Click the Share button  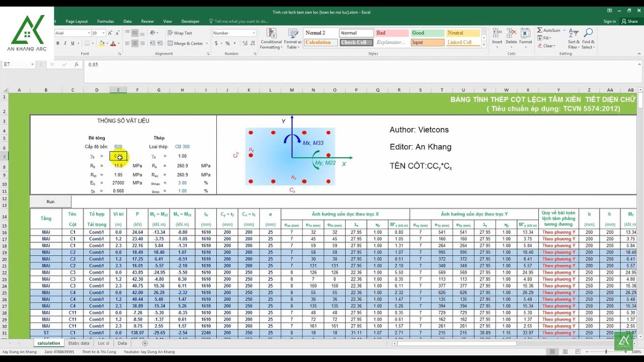(x=629, y=21)
